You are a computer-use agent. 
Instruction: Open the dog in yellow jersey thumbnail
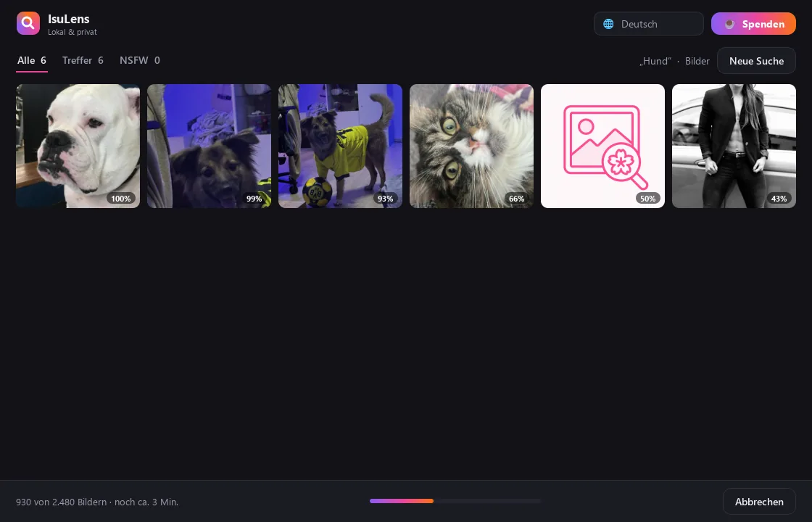[x=340, y=146]
